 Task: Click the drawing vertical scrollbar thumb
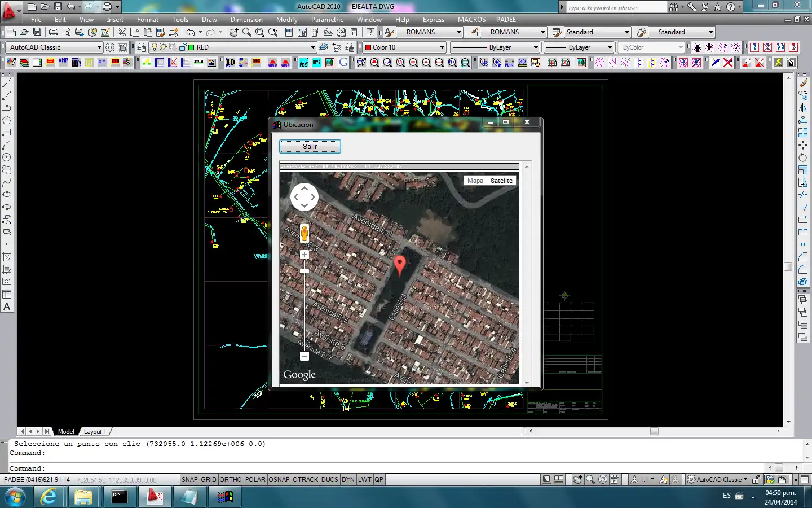[x=788, y=267]
